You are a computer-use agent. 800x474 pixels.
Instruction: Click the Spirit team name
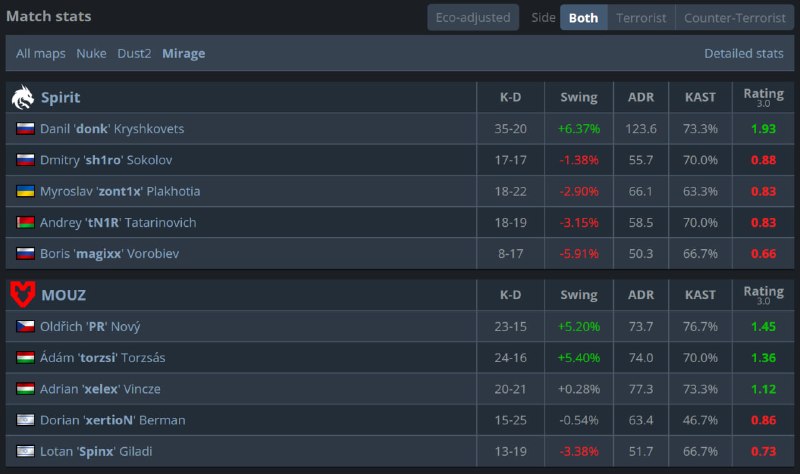(61, 97)
